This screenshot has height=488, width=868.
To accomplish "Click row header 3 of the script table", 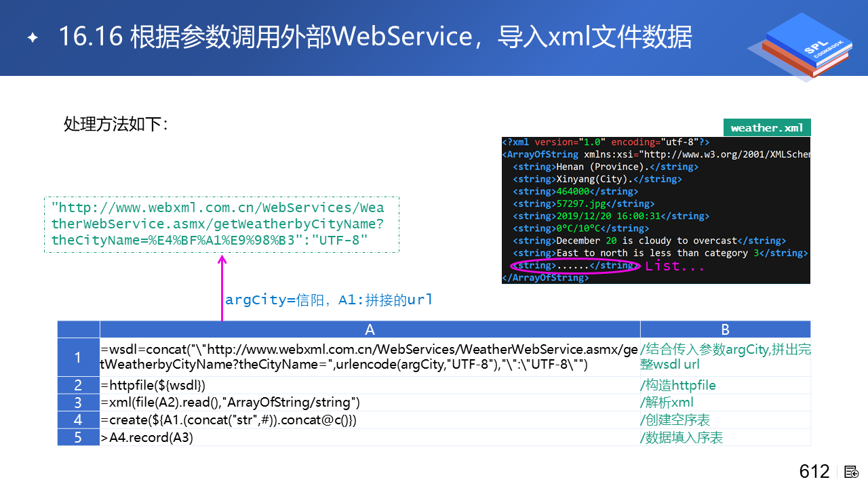I will pos(78,403).
